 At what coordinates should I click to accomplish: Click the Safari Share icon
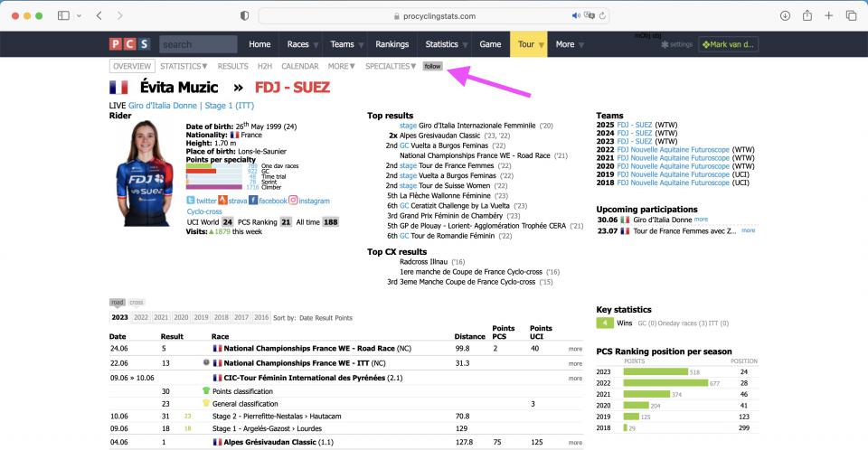pyautogui.click(x=806, y=16)
